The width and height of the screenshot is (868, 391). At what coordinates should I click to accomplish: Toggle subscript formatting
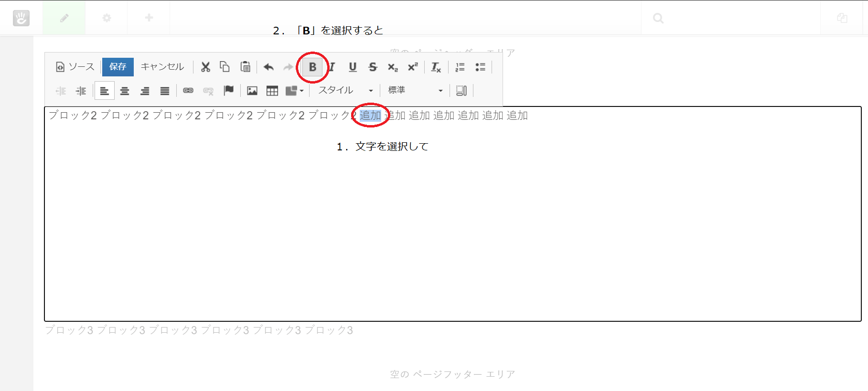[x=393, y=67]
